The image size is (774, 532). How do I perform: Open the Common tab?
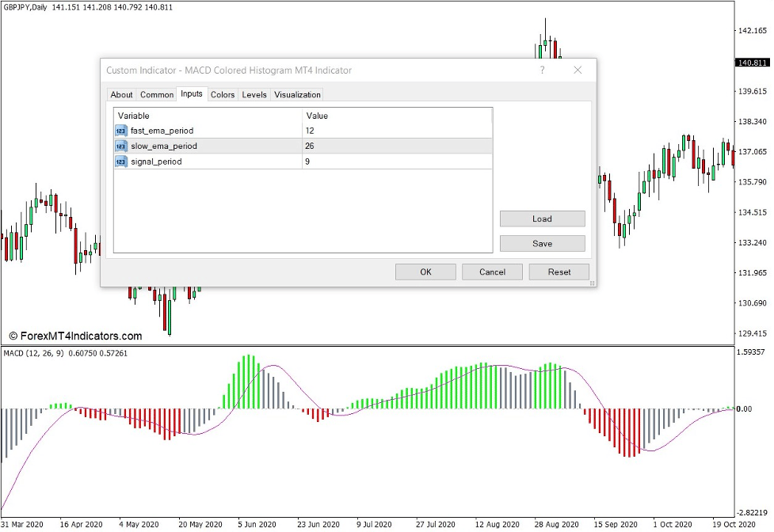click(x=156, y=94)
